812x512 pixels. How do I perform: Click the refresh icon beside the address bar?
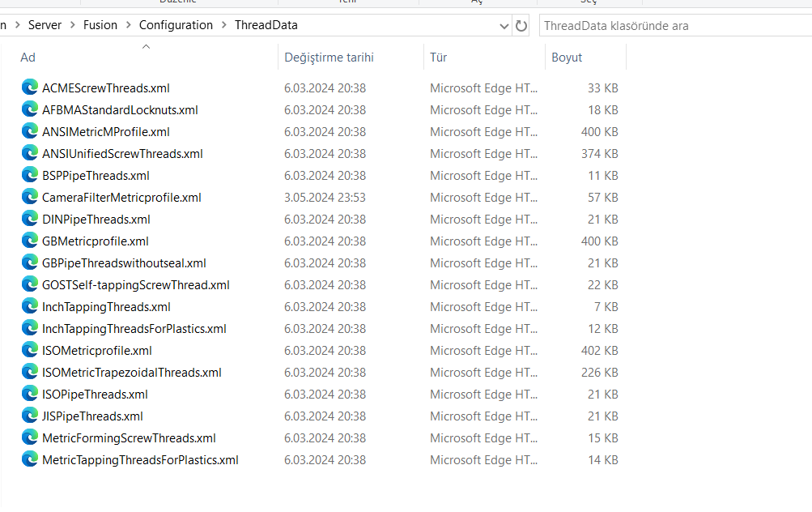(521, 25)
